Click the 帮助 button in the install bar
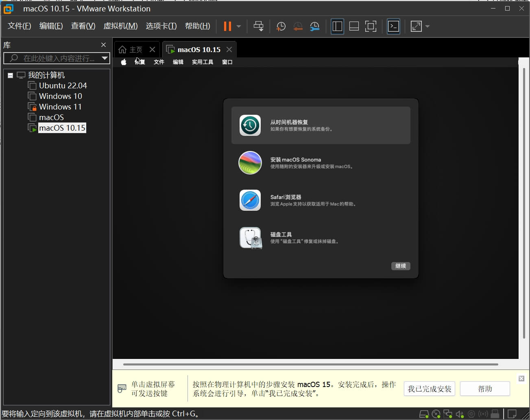 click(x=485, y=389)
